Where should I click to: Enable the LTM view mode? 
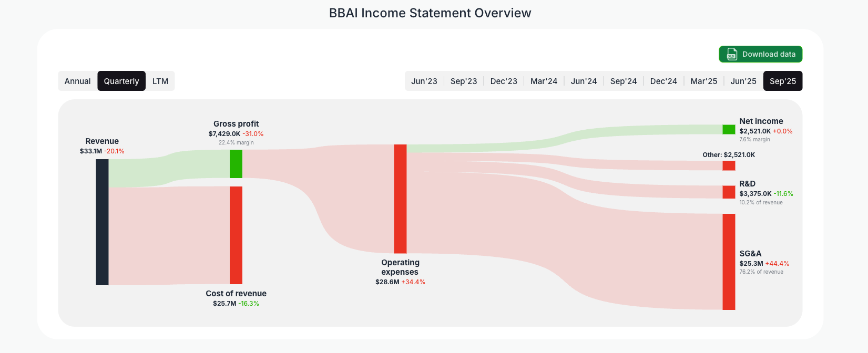[x=160, y=81]
